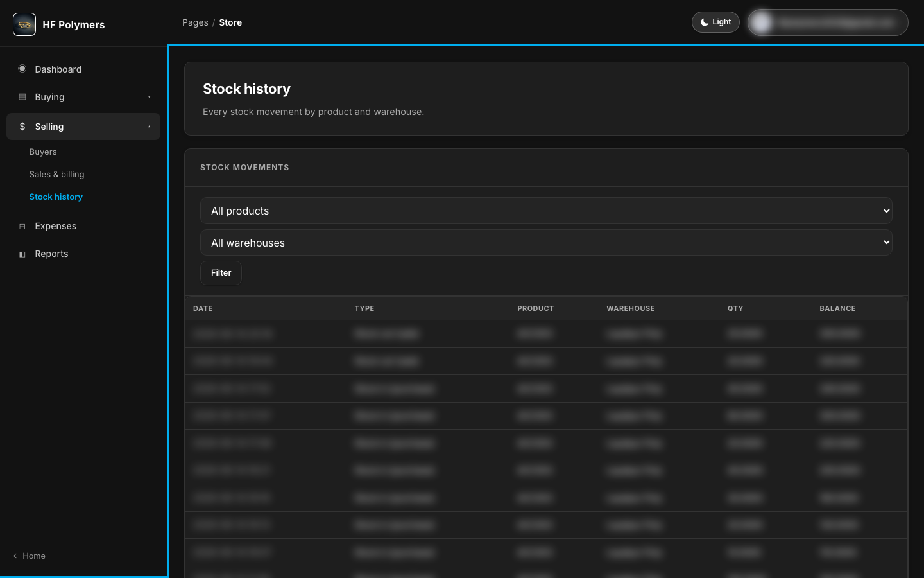This screenshot has height=578, width=924.
Task: Click Pages breadcrumb link
Action: coord(195,22)
